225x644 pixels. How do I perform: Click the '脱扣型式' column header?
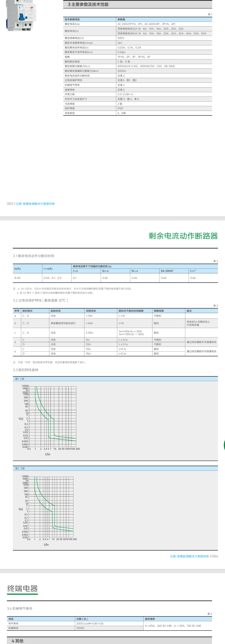[28, 311]
